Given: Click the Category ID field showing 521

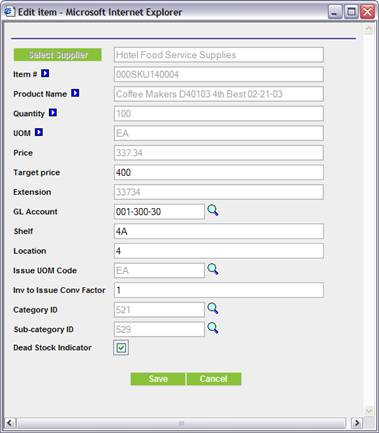Looking at the screenshot, I should 159,310.
